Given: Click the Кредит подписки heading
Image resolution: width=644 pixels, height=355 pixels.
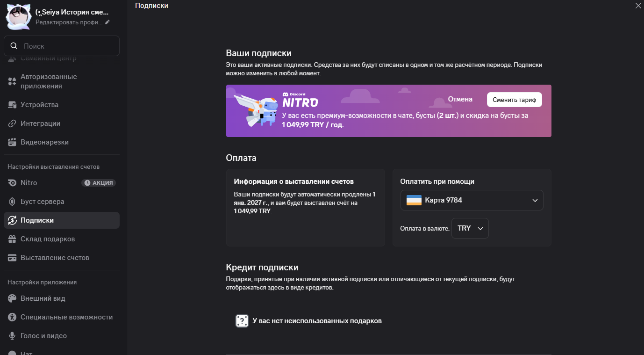Looking at the screenshot, I should pyautogui.click(x=262, y=268).
